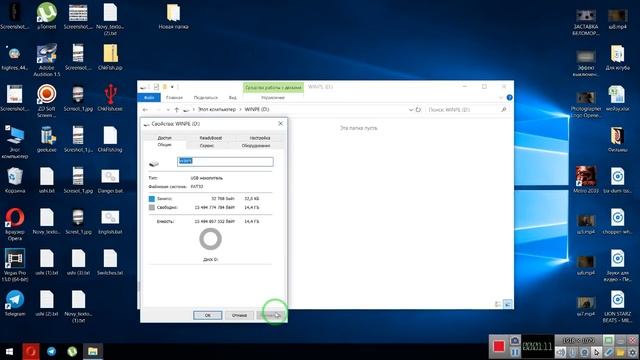Click the volume label input field

[225, 161]
